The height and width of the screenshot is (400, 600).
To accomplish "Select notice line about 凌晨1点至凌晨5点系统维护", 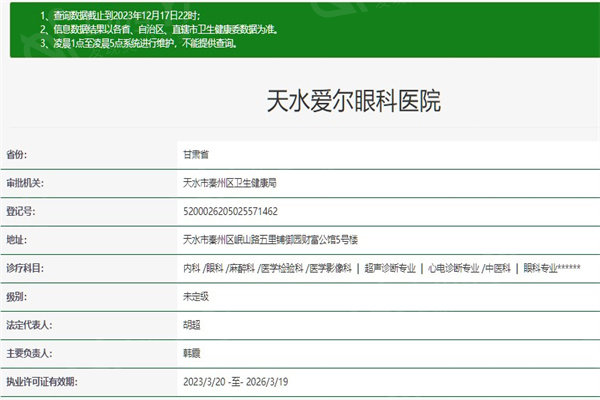I will [x=139, y=43].
